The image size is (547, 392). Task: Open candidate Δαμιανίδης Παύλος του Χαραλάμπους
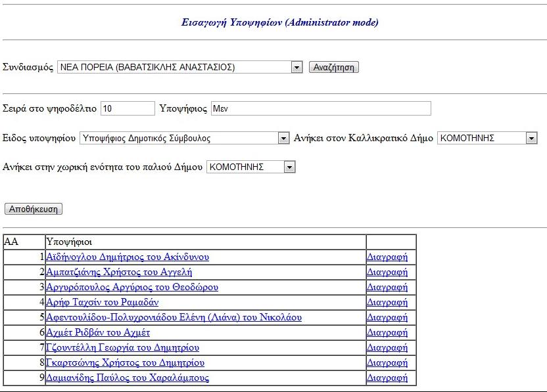(x=128, y=378)
